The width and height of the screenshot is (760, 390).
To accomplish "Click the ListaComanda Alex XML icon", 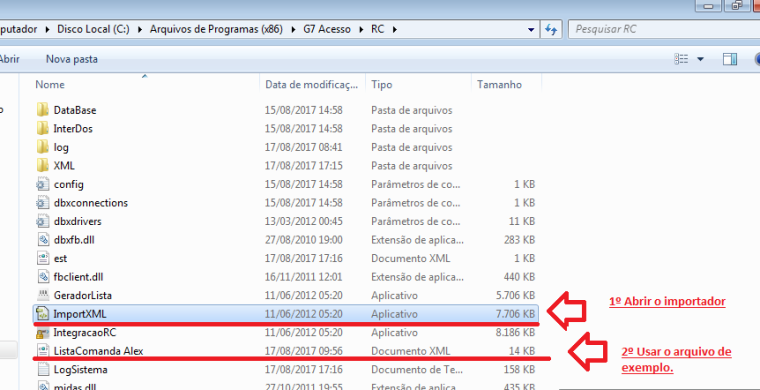I will point(43,351).
